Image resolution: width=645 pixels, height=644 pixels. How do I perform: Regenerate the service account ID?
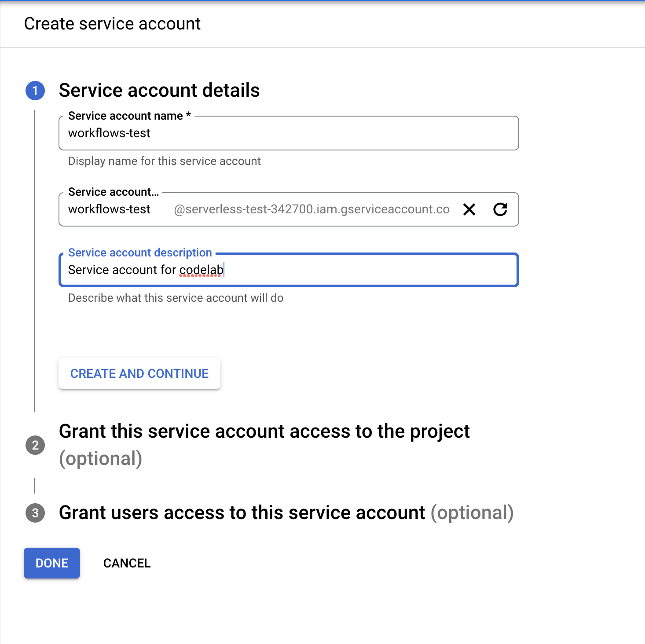pyautogui.click(x=501, y=210)
